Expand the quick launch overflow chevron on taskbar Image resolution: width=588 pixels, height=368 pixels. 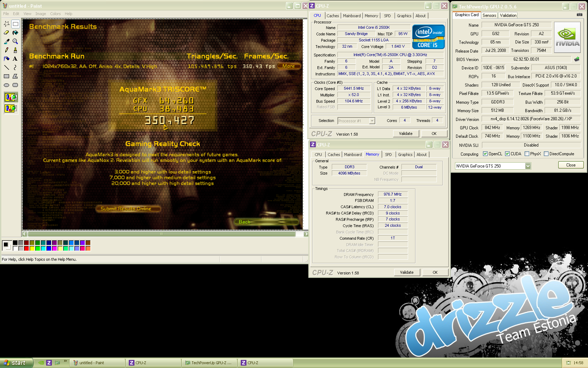point(65,361)
